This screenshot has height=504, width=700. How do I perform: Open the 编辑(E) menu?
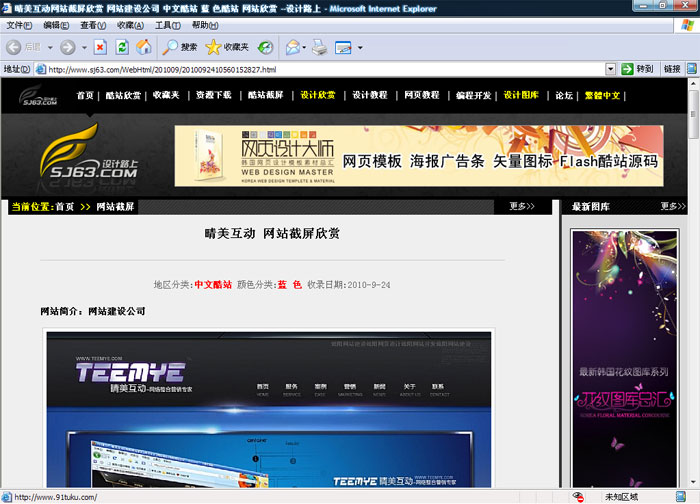click(56, 25)
